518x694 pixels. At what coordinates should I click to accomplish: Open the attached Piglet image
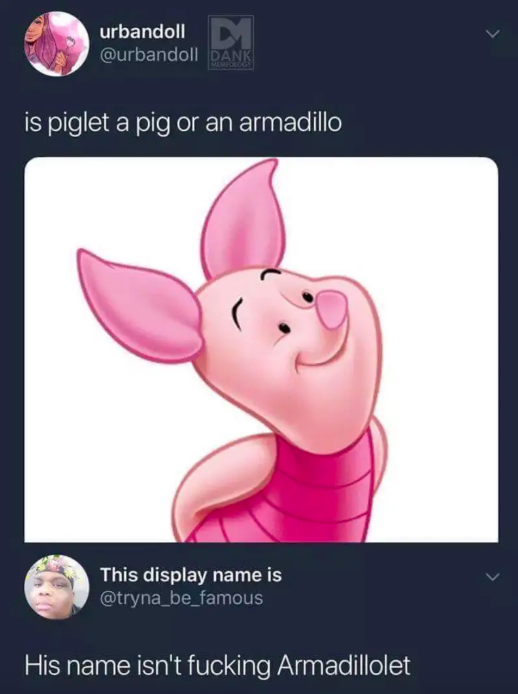coord(261,350)
